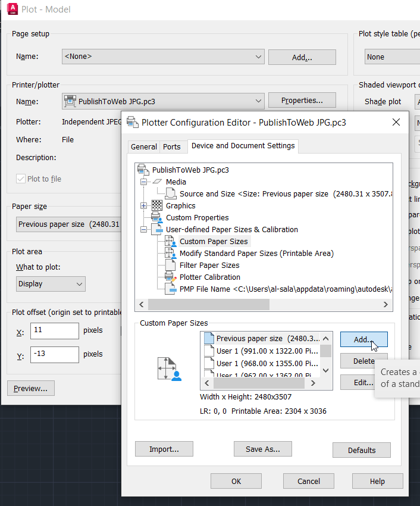Viewport: 420px width, 506px height.
Task: Click page icon of Previous paper size entry
Action: (209, 338)
